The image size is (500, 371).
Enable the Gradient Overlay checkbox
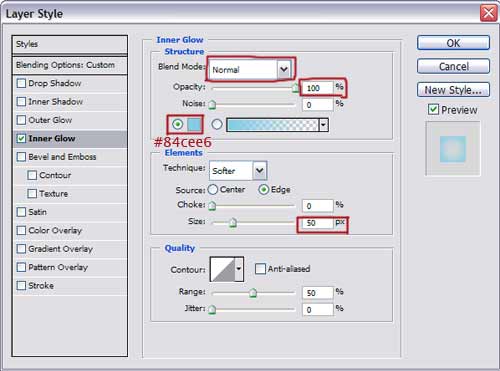(x=21, y=249)
